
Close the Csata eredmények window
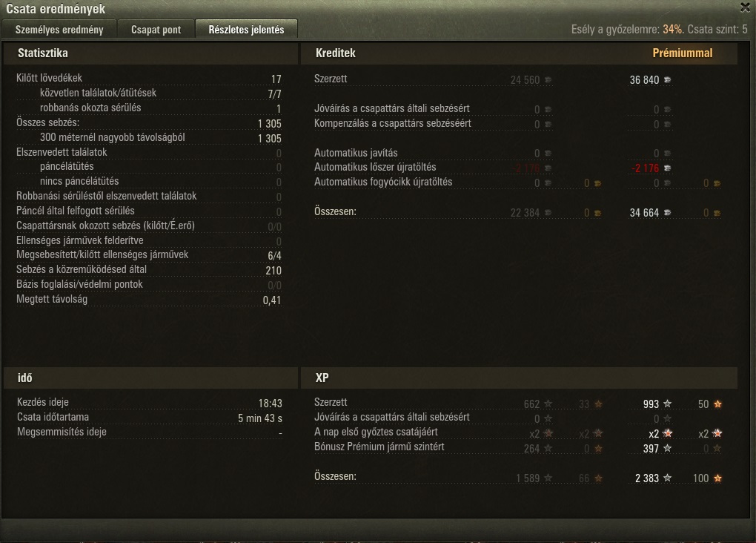(x=746, y=7)
